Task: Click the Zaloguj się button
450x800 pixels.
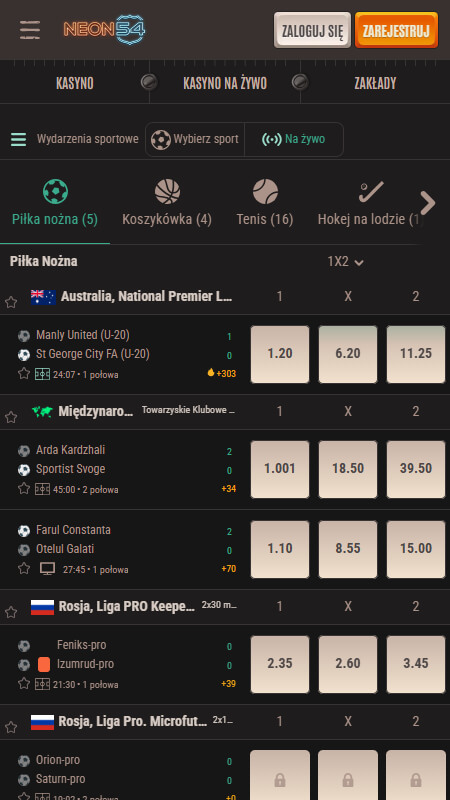Action: pyautogui.click(x=312, y=30)
